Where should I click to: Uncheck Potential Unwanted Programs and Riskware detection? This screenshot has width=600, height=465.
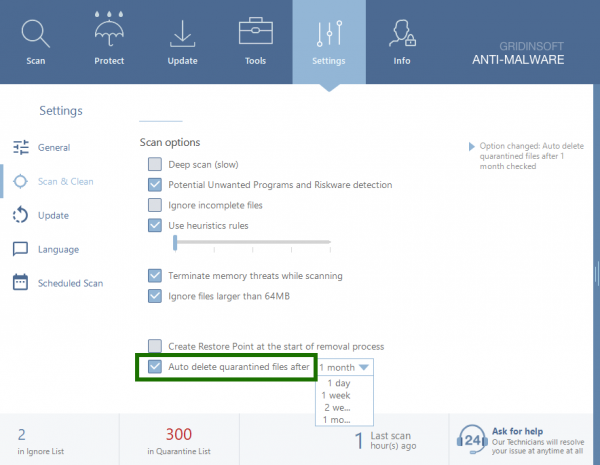click(x=155, y=184)
